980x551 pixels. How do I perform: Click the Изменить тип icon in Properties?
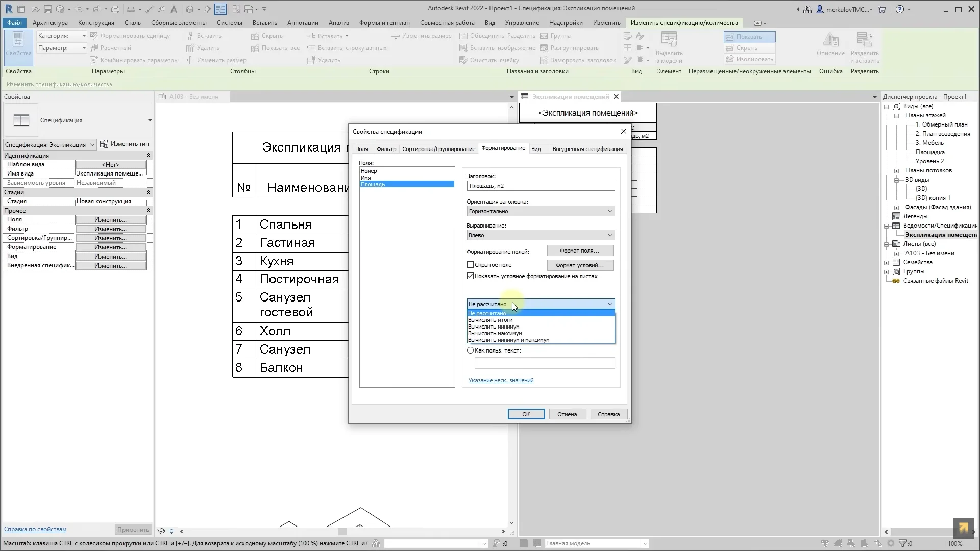(x=104, y=144)
